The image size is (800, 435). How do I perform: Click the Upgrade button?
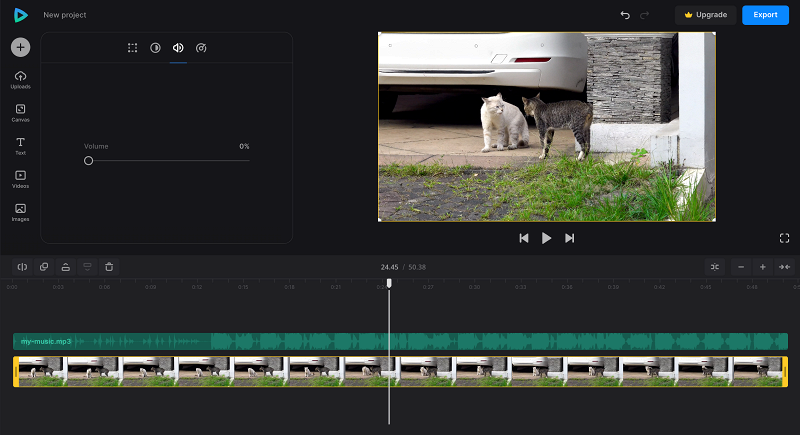pos(706,15)
